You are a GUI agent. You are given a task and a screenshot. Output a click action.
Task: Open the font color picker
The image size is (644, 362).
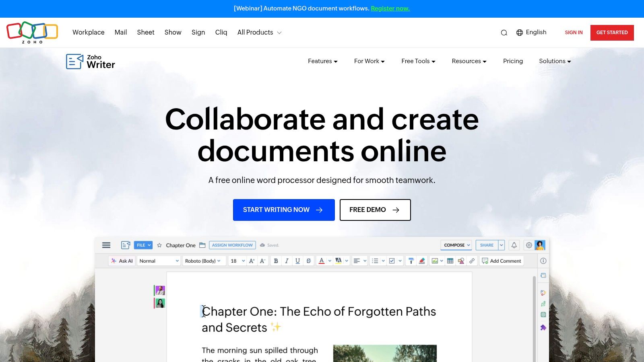pos(322,261)
